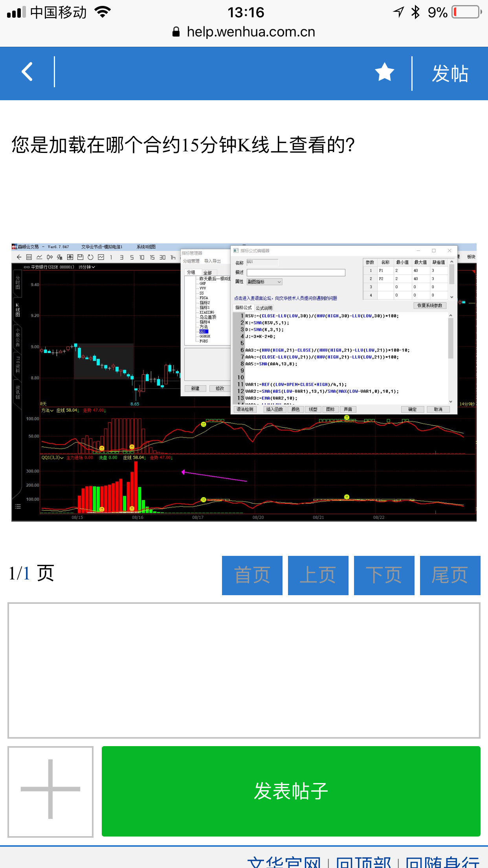The width and height of the screenshot is (488, 868).
Task: Click the 声音 sound button
Action: coord(348,409)
